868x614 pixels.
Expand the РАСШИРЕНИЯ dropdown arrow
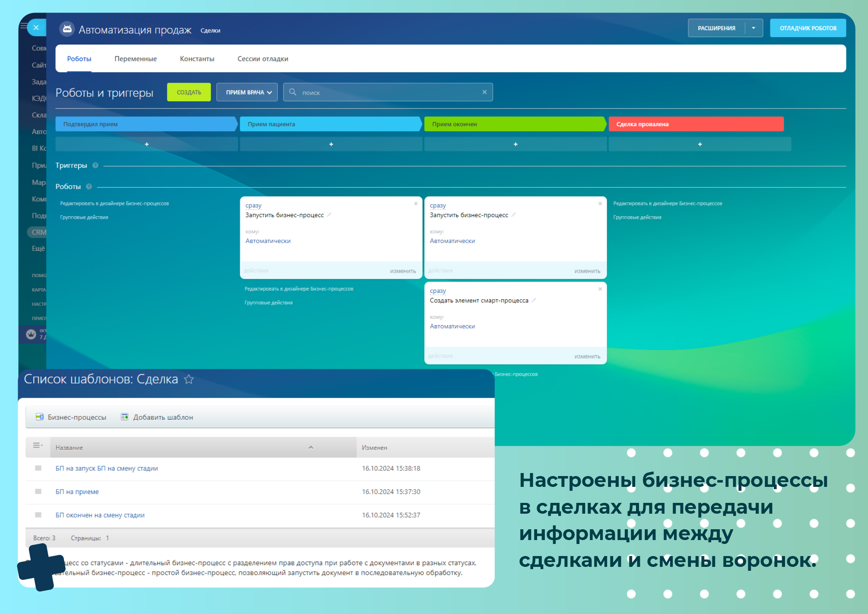pyautogui.click(x=754, y=28)
